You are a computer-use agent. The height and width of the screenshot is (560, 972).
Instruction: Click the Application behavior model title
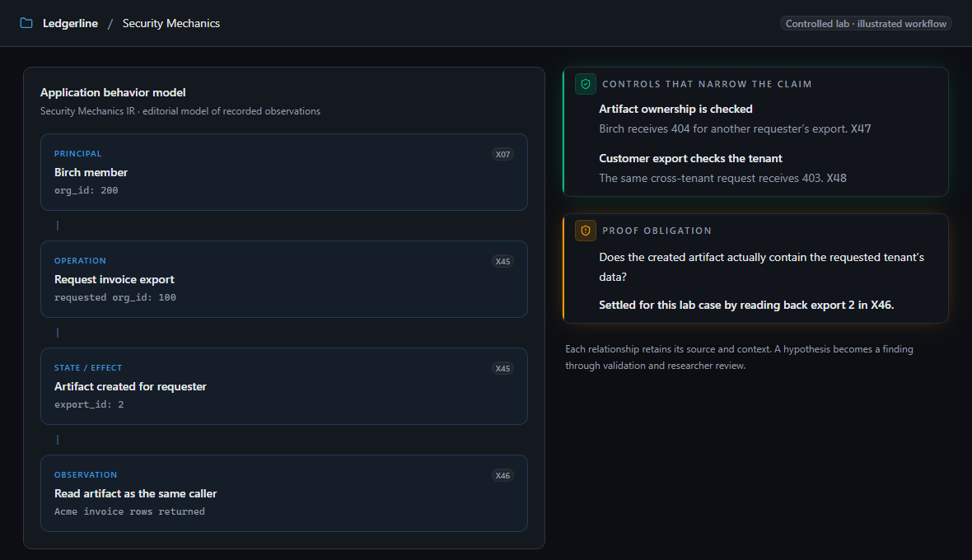[x=113, y=92]
